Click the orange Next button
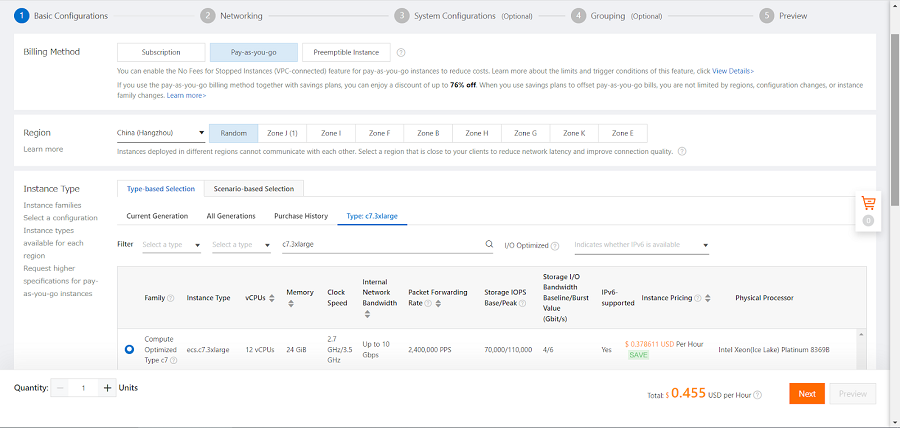Screen dimensions: 900x428 [x=806, y=394]
